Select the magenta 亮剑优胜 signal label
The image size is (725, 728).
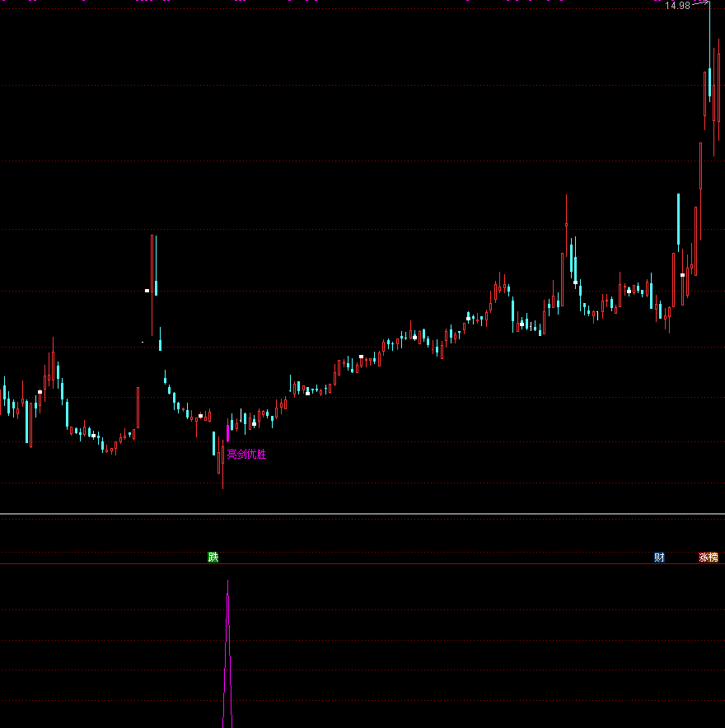(247, 454)
